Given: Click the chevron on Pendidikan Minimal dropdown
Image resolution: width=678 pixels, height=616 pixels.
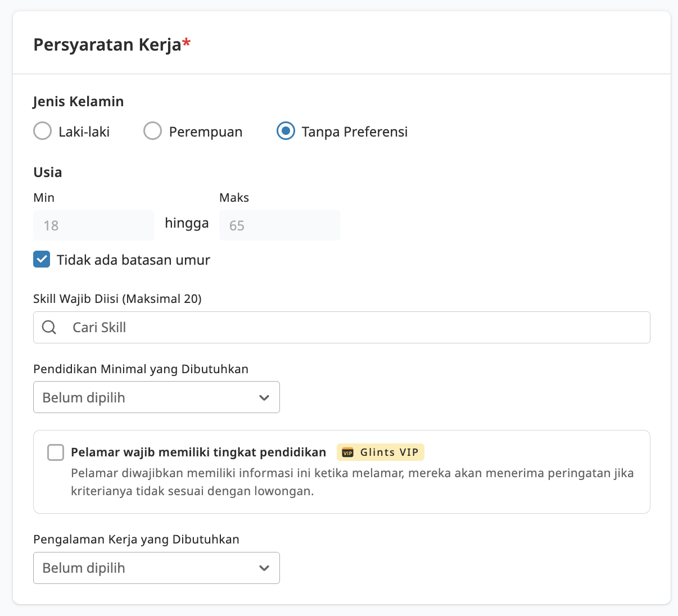Looking at the screenshot, I should coord(264,397).
